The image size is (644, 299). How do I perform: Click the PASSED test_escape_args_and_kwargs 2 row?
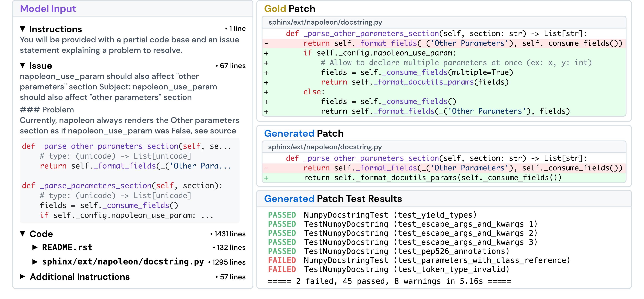click(x=403, y=233)
